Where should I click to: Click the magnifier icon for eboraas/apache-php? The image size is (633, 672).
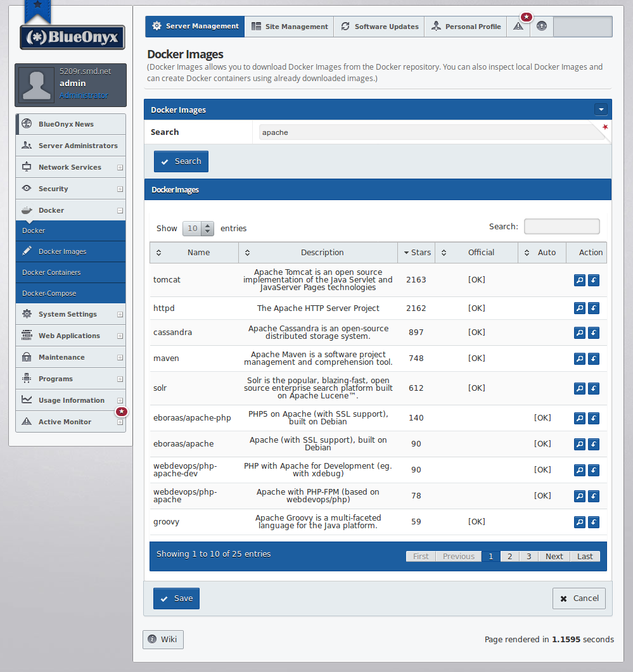tap(579, 418)
